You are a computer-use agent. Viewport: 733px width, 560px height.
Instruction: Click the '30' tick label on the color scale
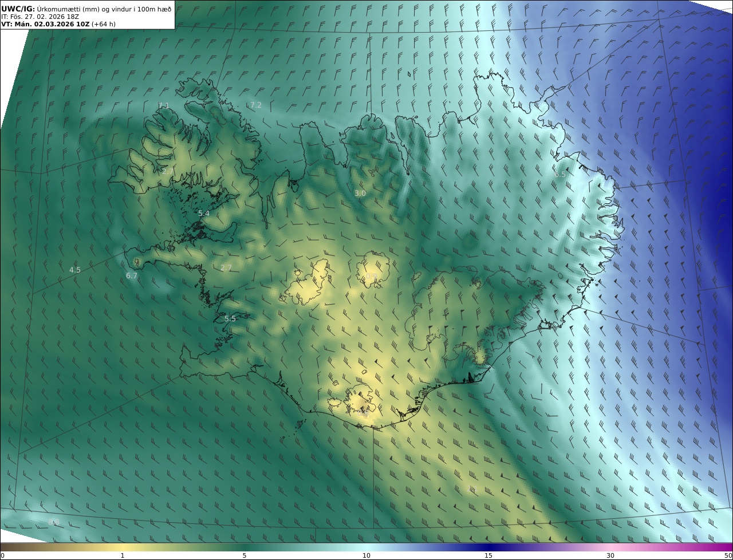(x=610, y=555)
